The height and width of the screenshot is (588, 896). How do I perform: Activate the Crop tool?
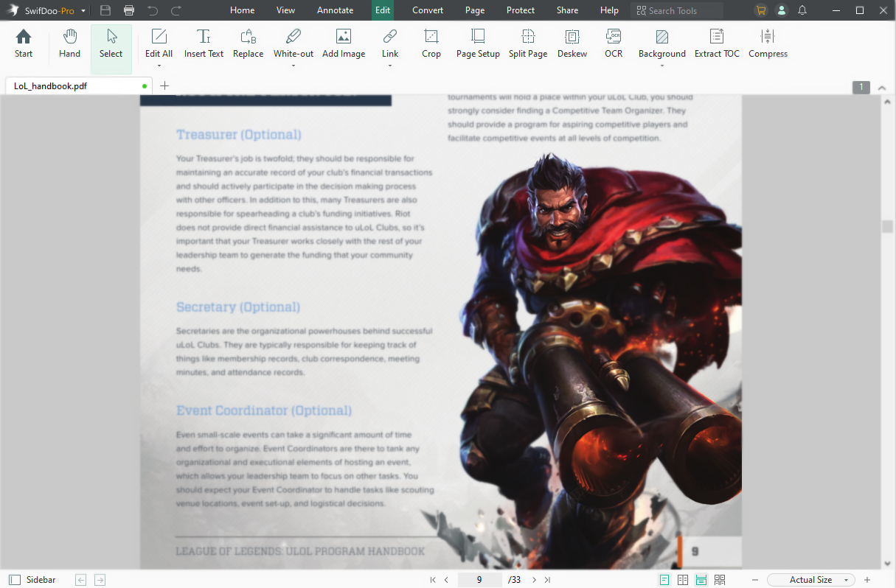(431, 43)
